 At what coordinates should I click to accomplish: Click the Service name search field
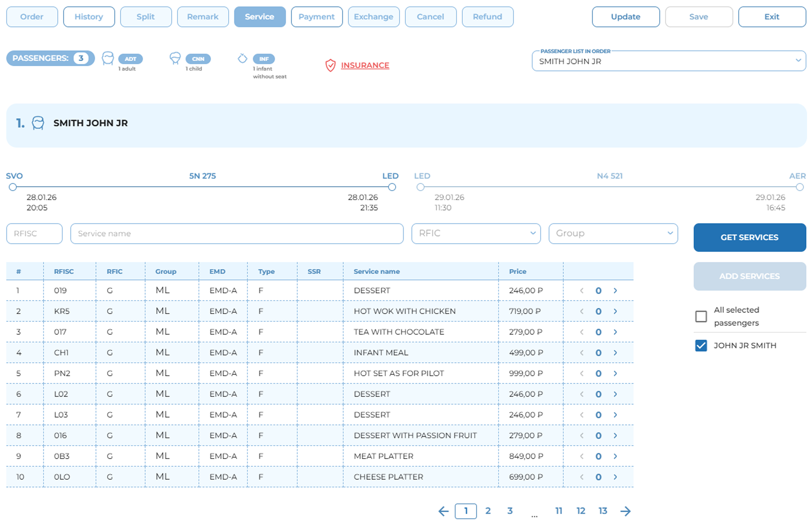tap(237, 233)
